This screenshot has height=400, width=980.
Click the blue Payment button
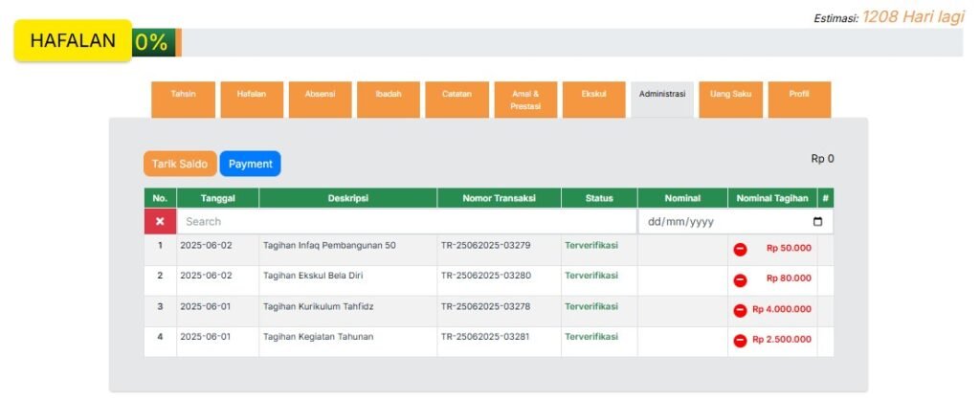(250, 164)
